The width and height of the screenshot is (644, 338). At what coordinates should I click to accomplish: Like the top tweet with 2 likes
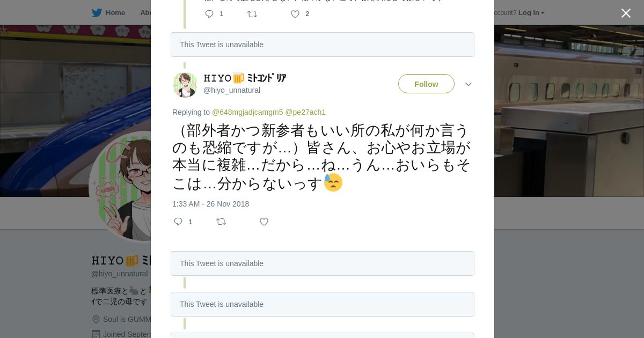coord(295,14)
